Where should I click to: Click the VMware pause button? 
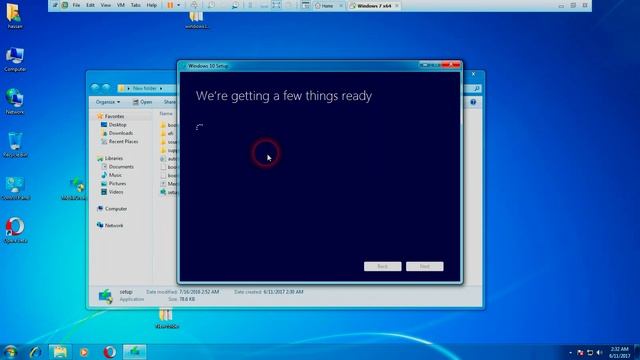[170, 5]
